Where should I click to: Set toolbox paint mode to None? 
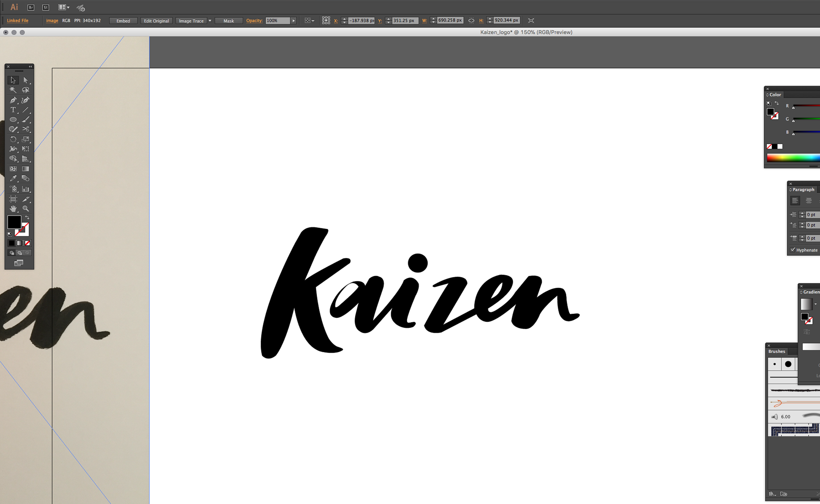pos(28,243)
